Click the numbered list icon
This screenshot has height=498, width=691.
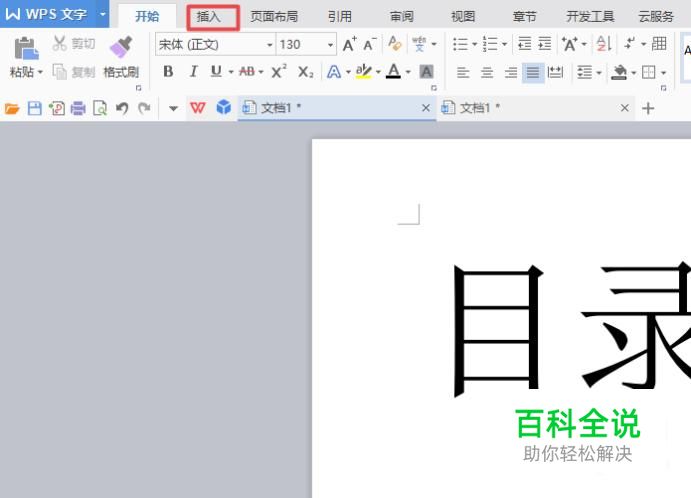pyautogui.click(x=490, y=44)
